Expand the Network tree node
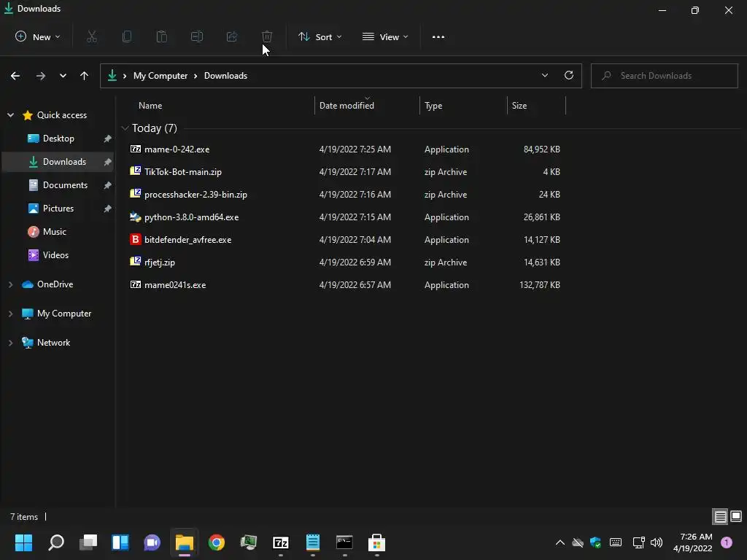This screenshot has width=747, height=560. [10, 343]
